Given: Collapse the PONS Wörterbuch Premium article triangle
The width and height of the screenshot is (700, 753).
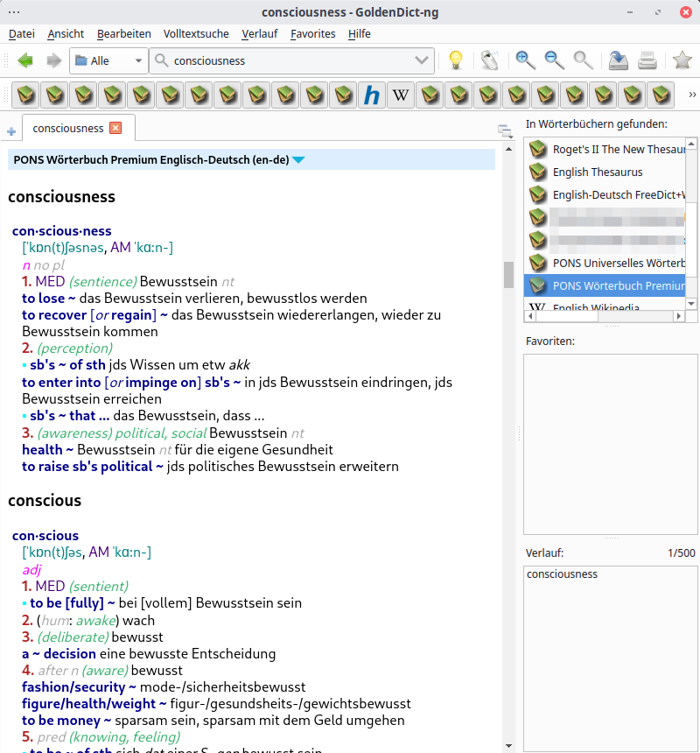Looking at the screenshot, I should click(x=298, y=160).
